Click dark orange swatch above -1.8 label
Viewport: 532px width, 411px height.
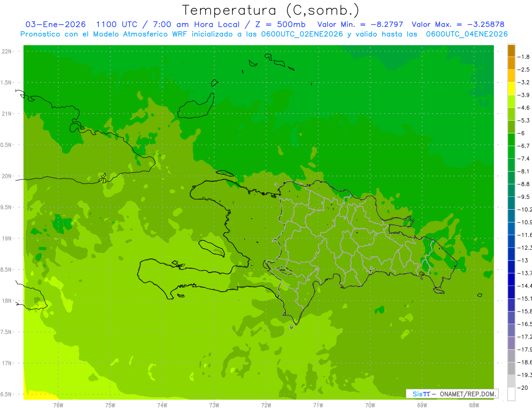pos(511,51)
